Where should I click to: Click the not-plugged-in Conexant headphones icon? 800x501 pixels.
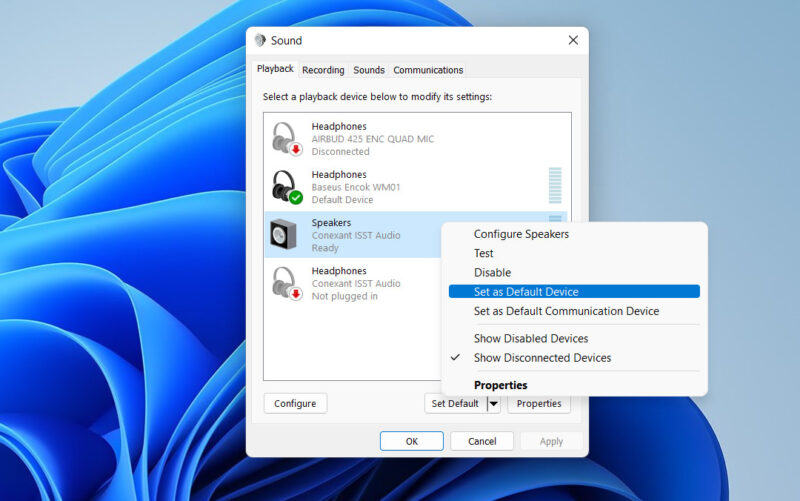[287, 283]
